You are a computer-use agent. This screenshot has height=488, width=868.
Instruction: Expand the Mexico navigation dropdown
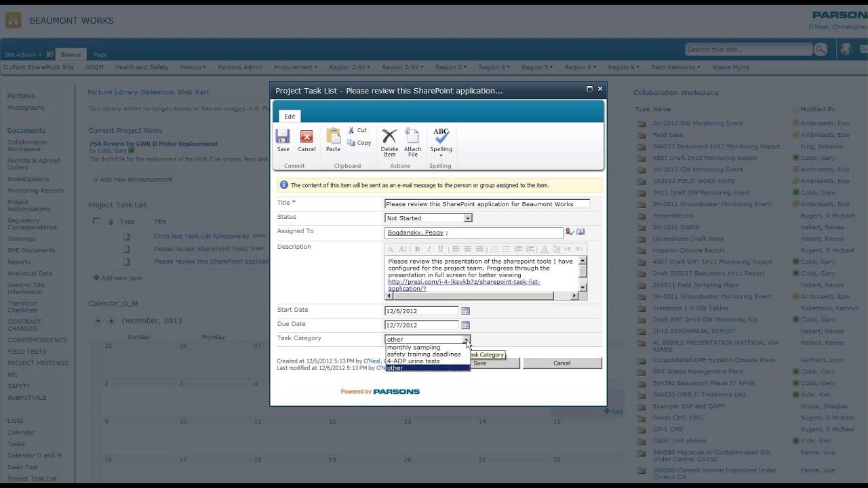pyautogui.click(x=193, y=67)
